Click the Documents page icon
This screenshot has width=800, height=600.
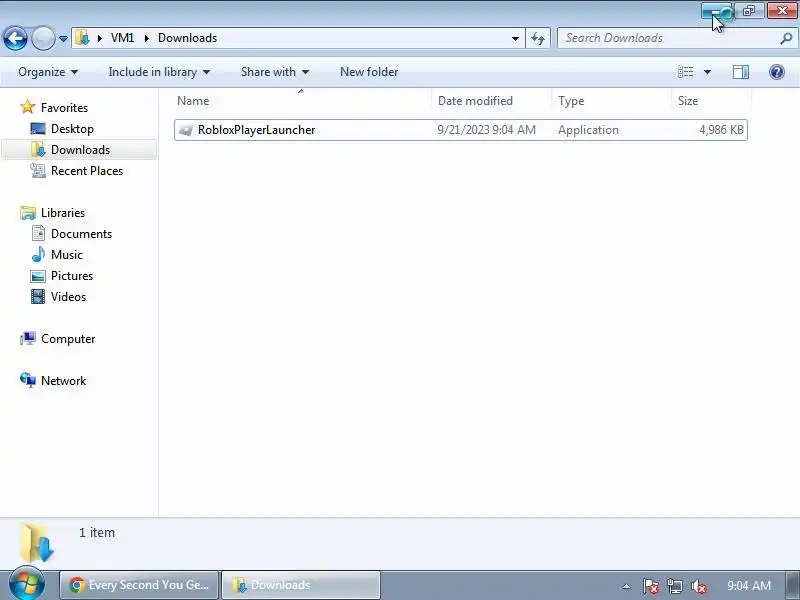pos(38,234)
